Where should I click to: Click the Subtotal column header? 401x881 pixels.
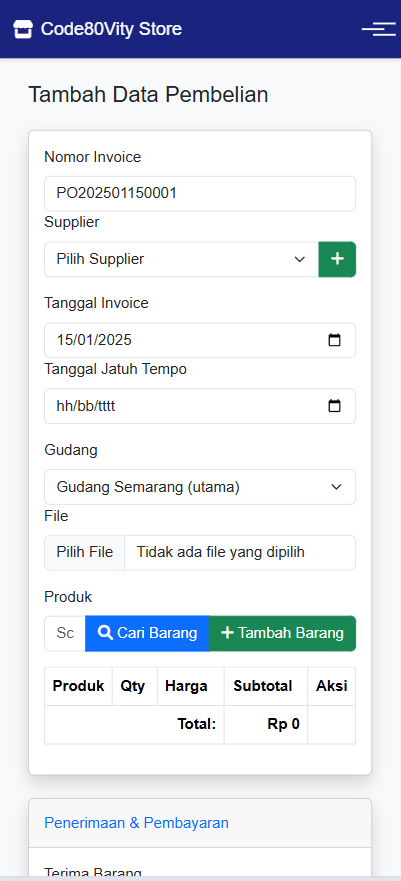(x=263, y=686)
